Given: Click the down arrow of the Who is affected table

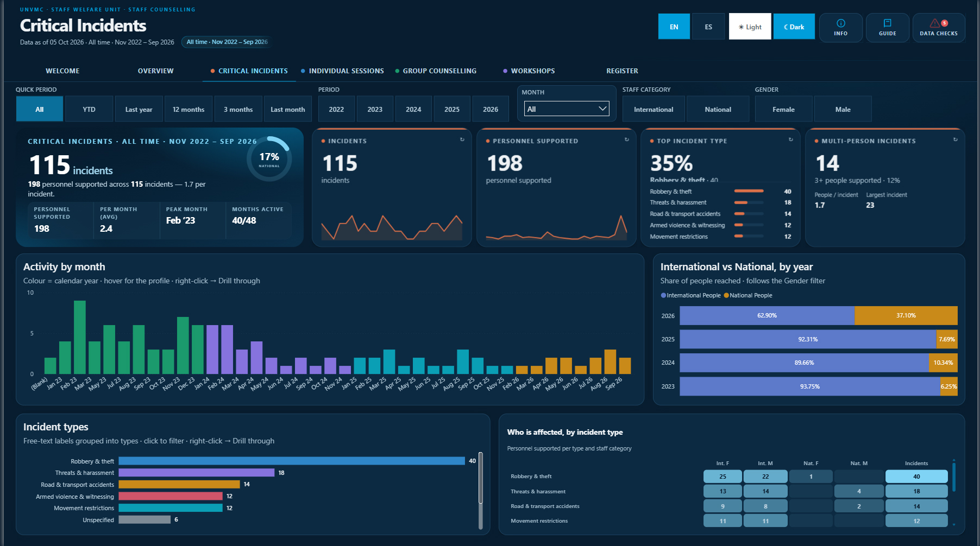Looking at the screenshot, I should (954, 524).
